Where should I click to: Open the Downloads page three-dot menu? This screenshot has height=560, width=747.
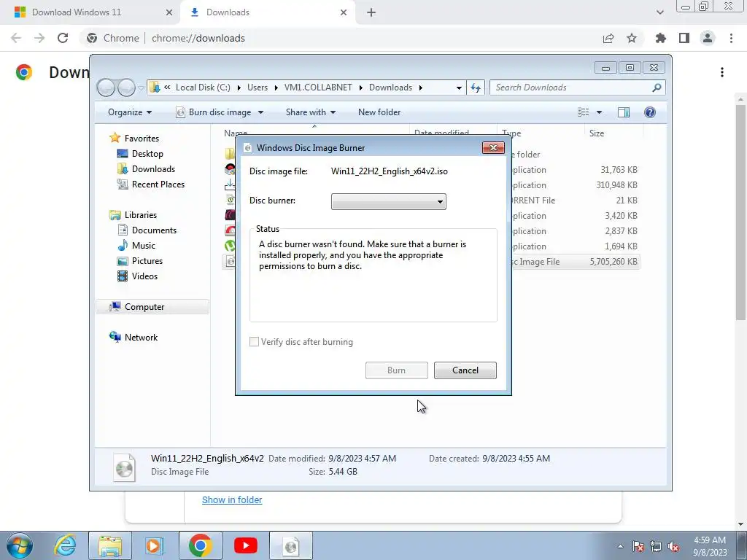tap(722, 72)
